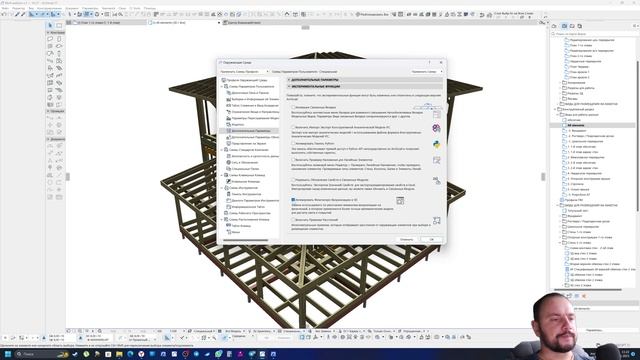This screenshot has height=360, width=640.
Task: Tick the checkbox beside the purple analytical model icon
Action: pyautogui.click(x=293, y=127)
